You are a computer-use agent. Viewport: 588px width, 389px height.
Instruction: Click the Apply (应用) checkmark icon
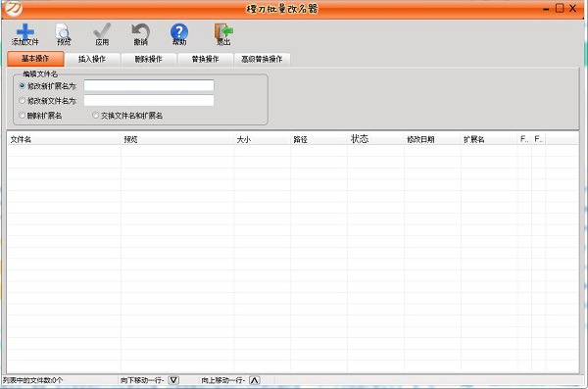pos(102,34)
